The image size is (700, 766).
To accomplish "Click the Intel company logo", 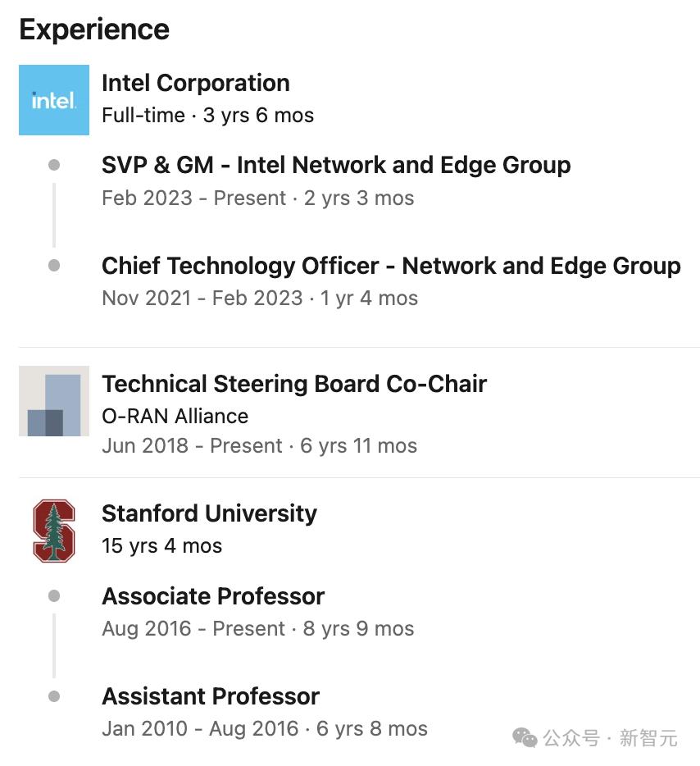I will click(54, 100).
